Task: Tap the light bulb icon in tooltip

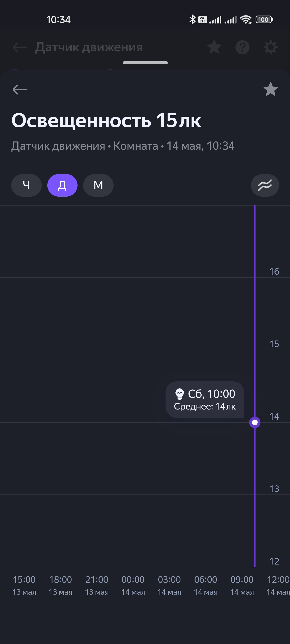Action: pyautogui.click(x=179, y=394)
